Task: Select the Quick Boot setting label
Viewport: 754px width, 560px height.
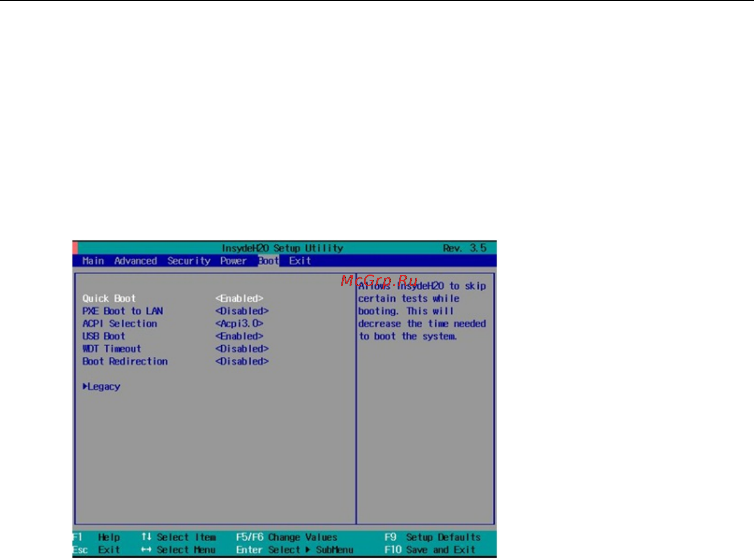Action: pos(109,299)
